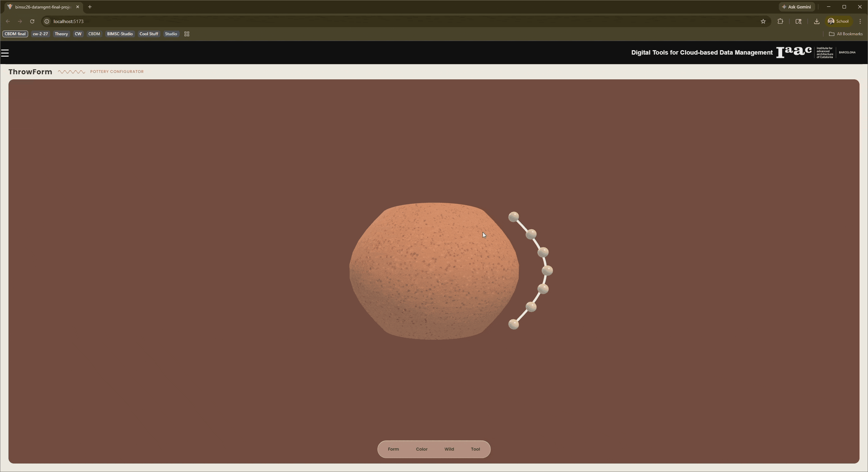Click the site information icon
This screenshot has width=868, height=472.
47,21
